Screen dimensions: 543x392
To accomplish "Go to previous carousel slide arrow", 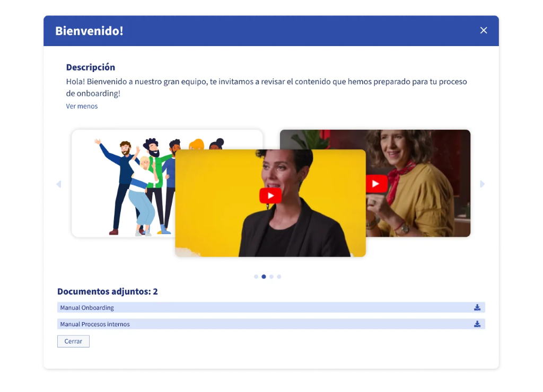I will click(x=59, y=184).
